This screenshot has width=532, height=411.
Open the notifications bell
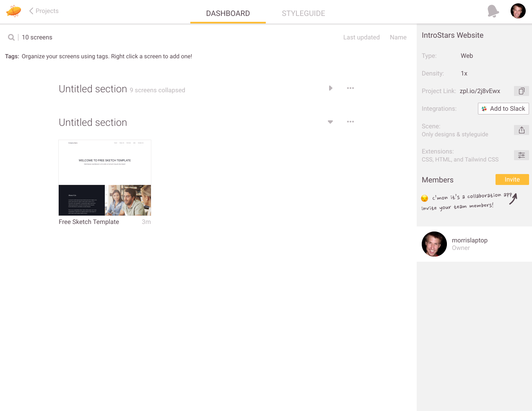pos(493,11)
